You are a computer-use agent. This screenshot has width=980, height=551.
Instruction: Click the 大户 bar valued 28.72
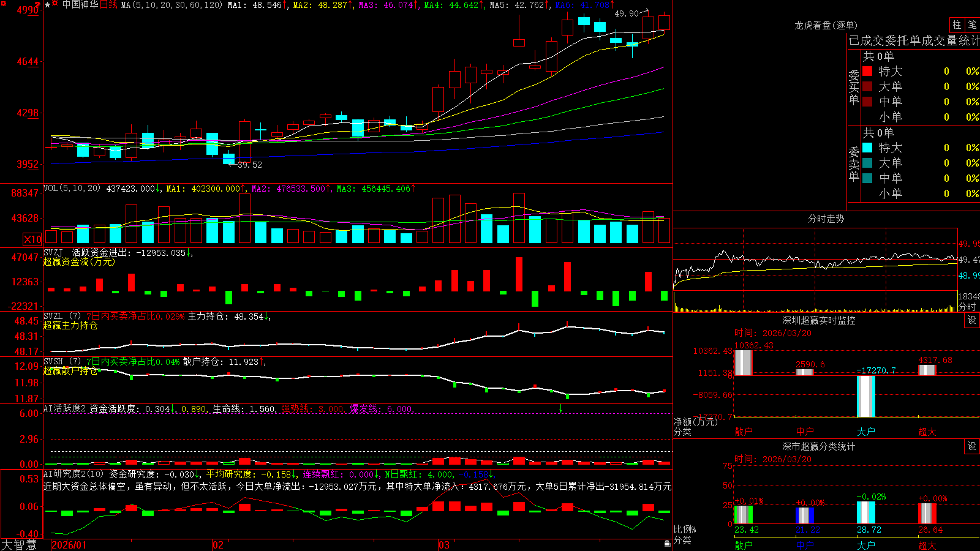(866, 513)
